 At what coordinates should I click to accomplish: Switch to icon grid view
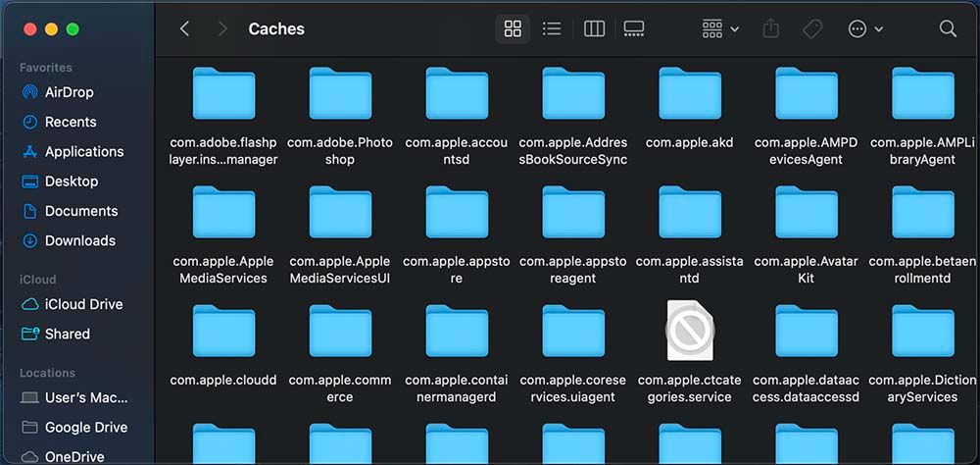click(513, 28)
